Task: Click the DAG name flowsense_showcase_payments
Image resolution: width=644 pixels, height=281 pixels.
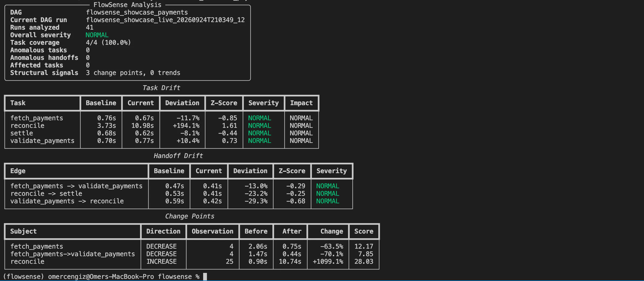Action: point(137,12)
